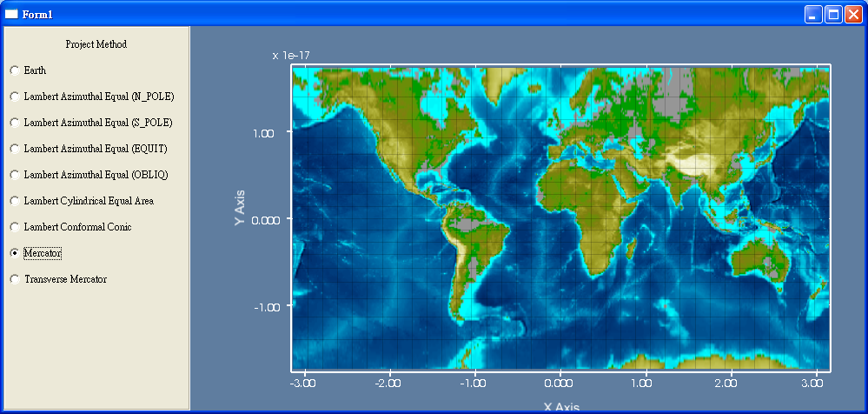Click the X Axis label
The height and width of the screenshot is (414, 868).
click(x=561, y=408)
